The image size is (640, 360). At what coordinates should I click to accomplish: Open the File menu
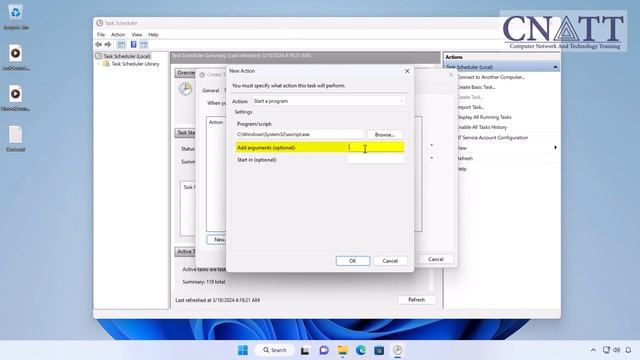click(101, 35)
